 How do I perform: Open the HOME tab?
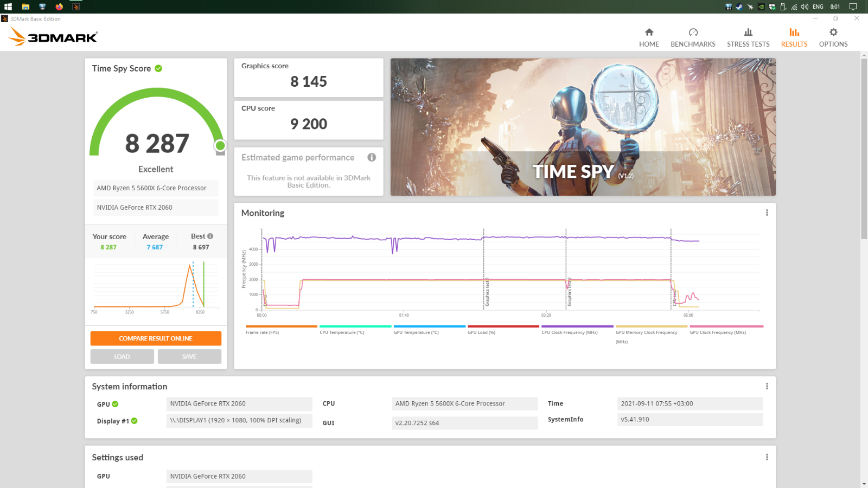tap(649, 38)
